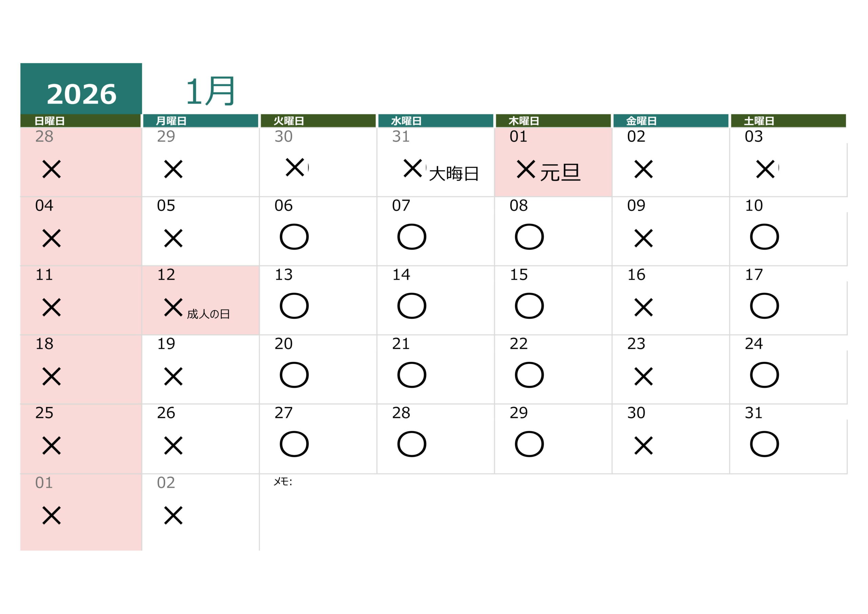Image resolution: width=868 pixels, height=614 pixels.
Task: Click the X mark on January 25
Action: (52, 445)
